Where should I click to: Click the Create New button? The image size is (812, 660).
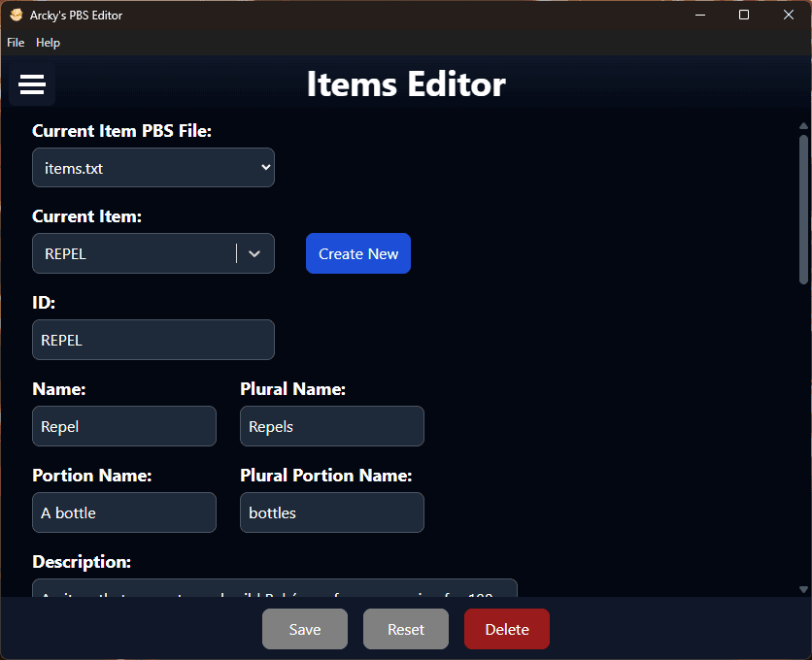click(x=357, y=253)
